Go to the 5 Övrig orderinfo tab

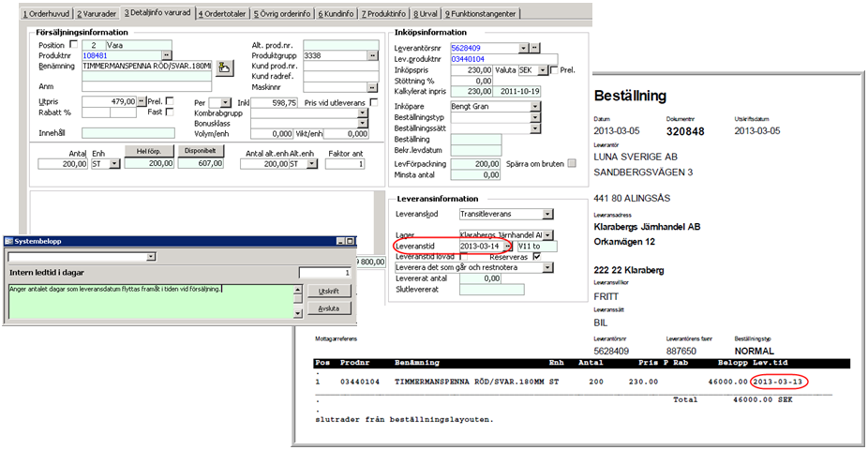click(x=282, y=13)
